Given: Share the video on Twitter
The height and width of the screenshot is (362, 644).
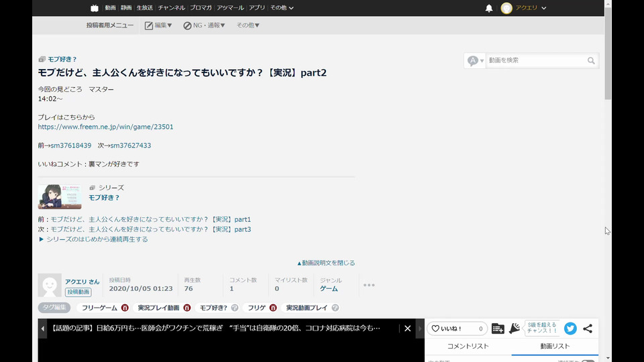Looking at the screenshot, I should tap(570, 328).
